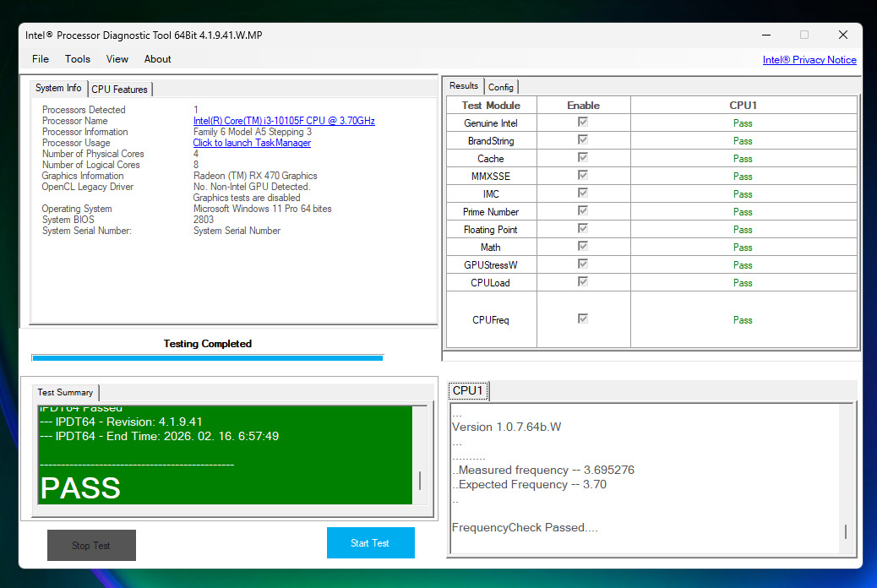Click the large PASS text in summary
Image resolution: width=877 pixels, height=588 pixels.
(80, 487)
